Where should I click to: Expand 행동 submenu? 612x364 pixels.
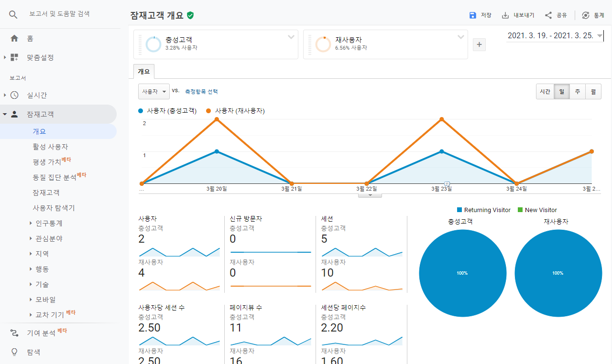(x=31, y=269)
